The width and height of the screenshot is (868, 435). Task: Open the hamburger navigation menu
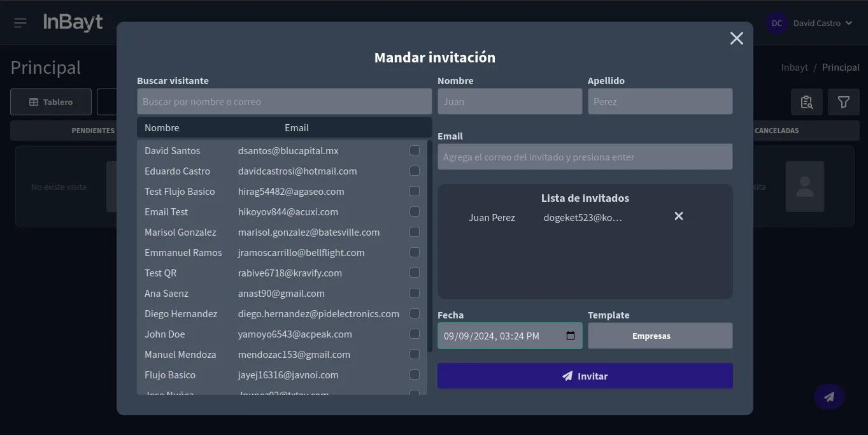click(20, 22)
